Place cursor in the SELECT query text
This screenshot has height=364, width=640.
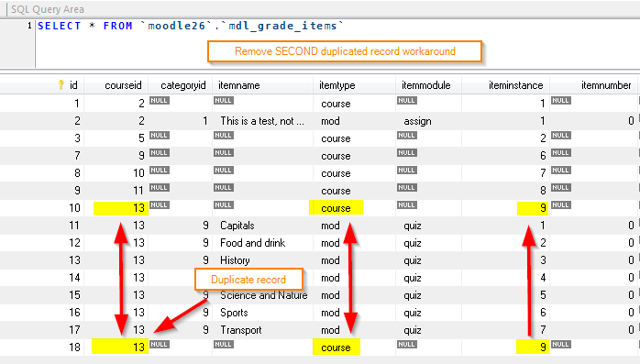[191, 26]
